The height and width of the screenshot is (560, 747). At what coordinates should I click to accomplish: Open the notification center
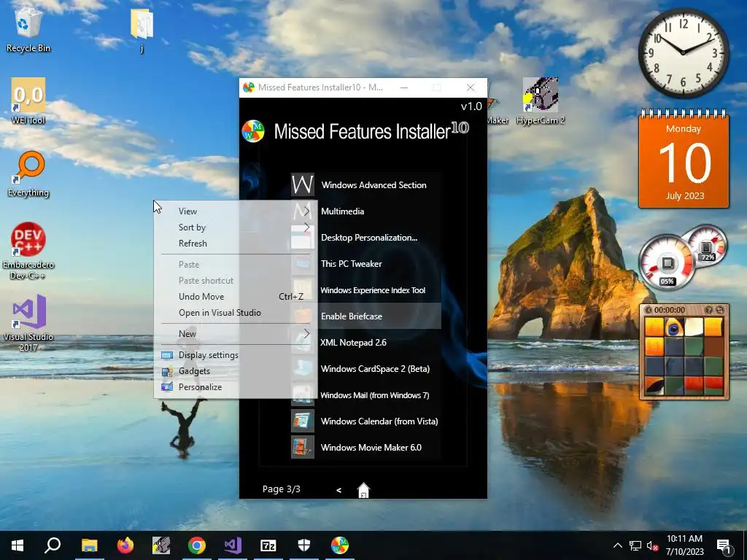pos(724,546)
